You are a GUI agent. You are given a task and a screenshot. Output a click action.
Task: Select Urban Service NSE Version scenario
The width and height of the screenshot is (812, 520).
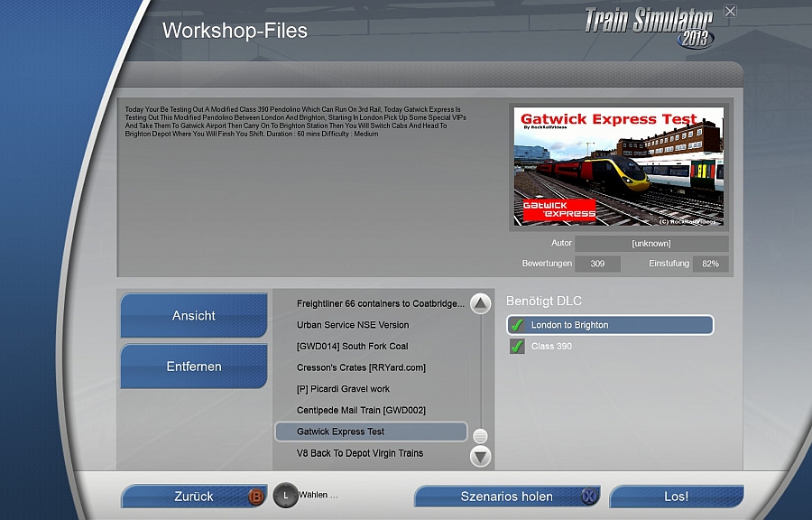click(353, 325)
